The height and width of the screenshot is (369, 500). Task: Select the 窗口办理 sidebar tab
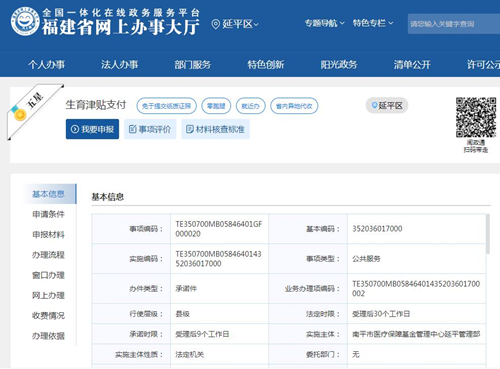click(49, 275)
